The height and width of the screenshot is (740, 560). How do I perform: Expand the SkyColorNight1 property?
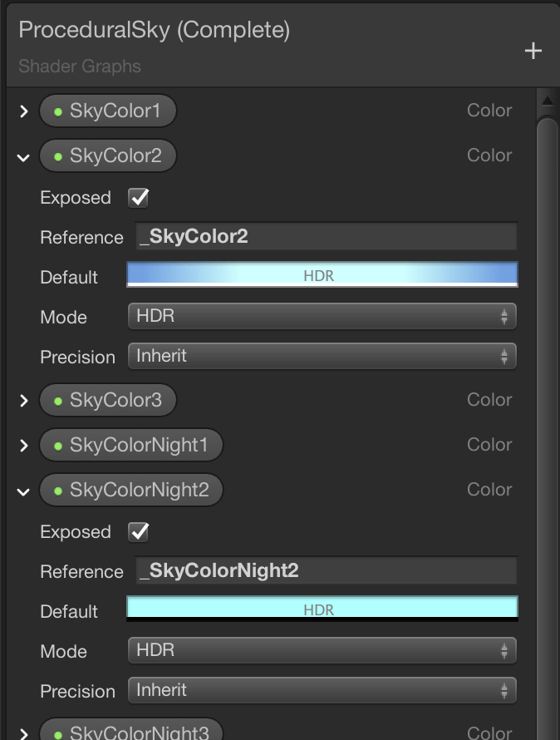point(24,446)
